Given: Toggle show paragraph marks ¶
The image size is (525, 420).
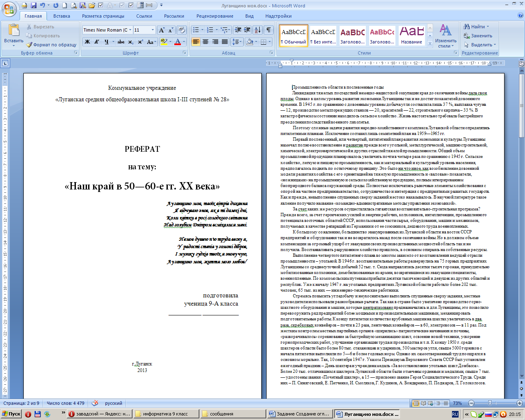Looking at the screenshot, I should click(268, 30).
